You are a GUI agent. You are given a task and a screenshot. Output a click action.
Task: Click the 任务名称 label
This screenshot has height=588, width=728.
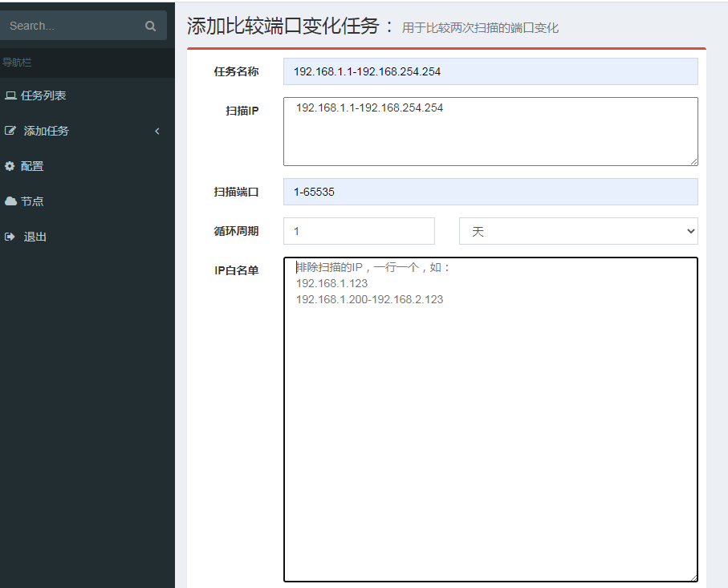point(236,71)
